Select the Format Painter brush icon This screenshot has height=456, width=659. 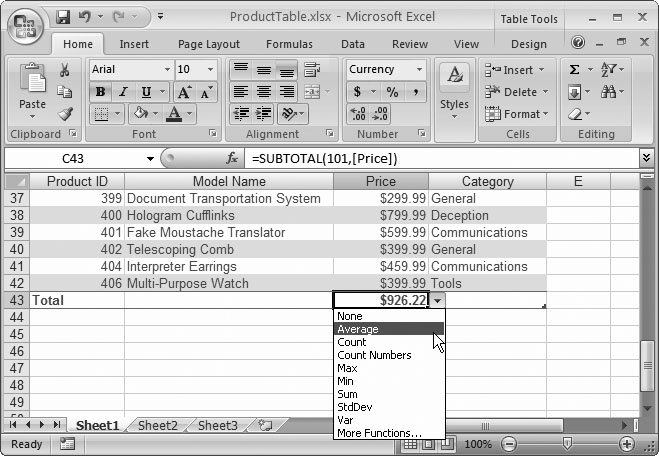tap(65, 114)
